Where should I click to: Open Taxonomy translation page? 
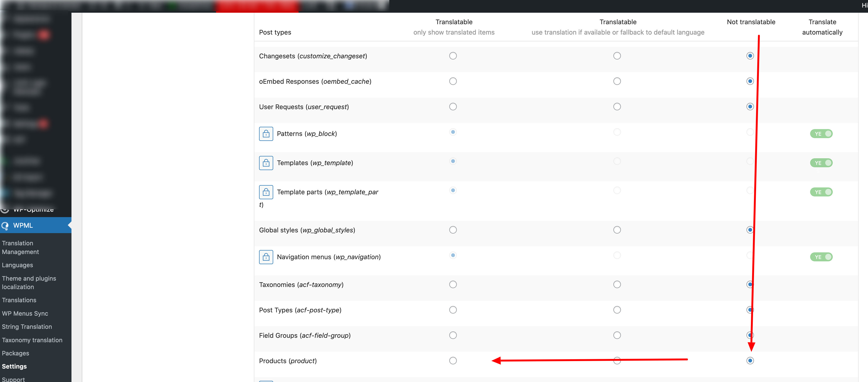32,340
